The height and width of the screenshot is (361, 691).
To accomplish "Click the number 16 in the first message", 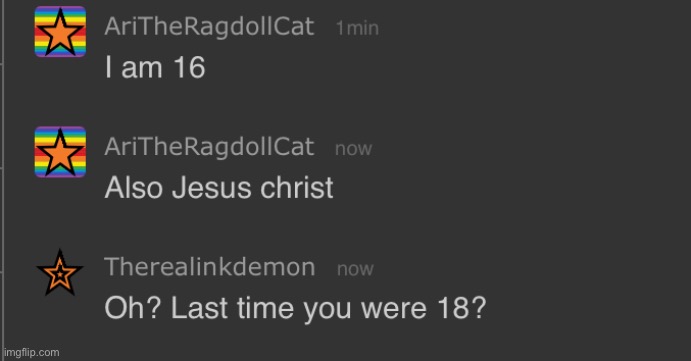I will click(x=189, y=67).
